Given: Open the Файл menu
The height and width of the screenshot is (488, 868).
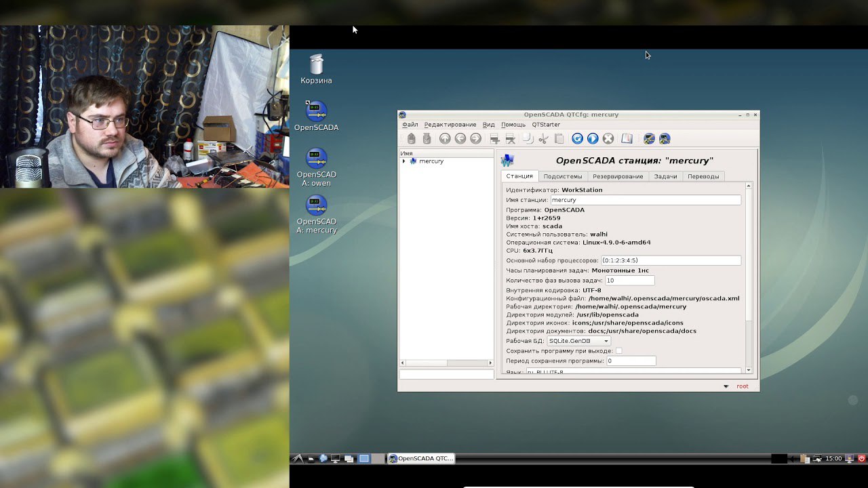Looking at the screenshot, I should [410, 125].
